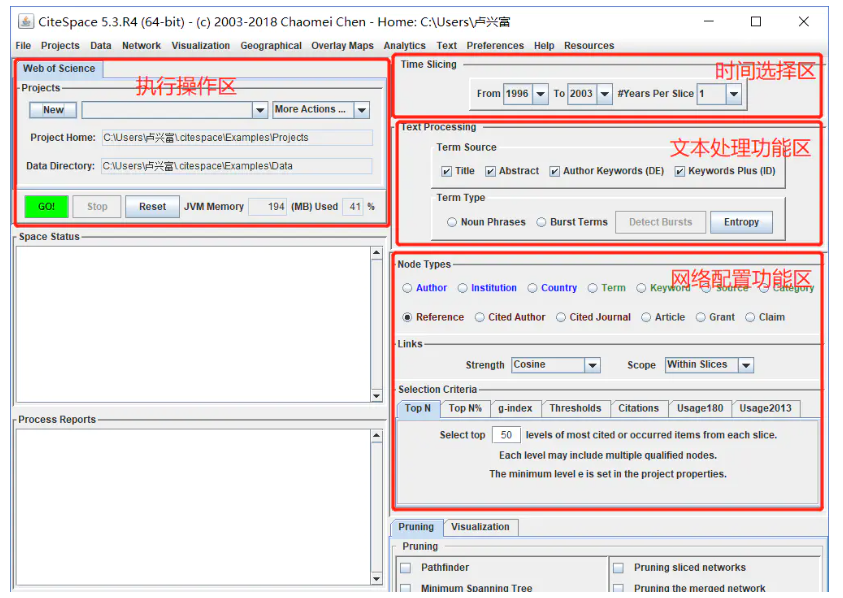
Task: Select Keyword node type
Action: [641, 288]
